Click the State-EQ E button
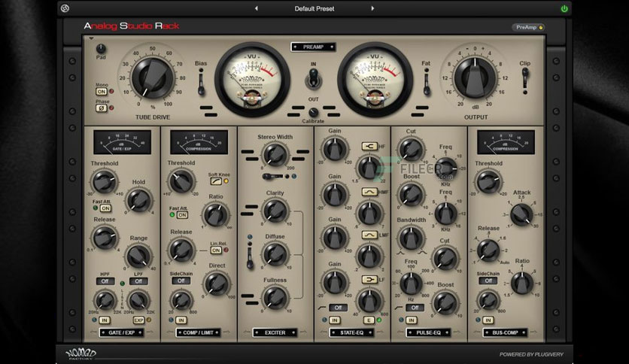Image resolution: width=629 pixels, height=364 pixels. pos(369,320)
